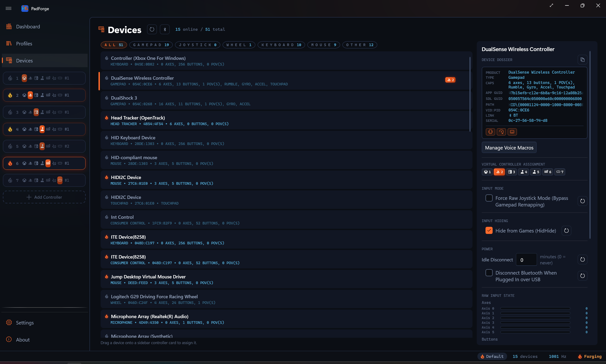Click the PadForge app logo
Image resolution: width=606 pixels, height=364 pixels.
pyautogui.click(x=25, y=9)
